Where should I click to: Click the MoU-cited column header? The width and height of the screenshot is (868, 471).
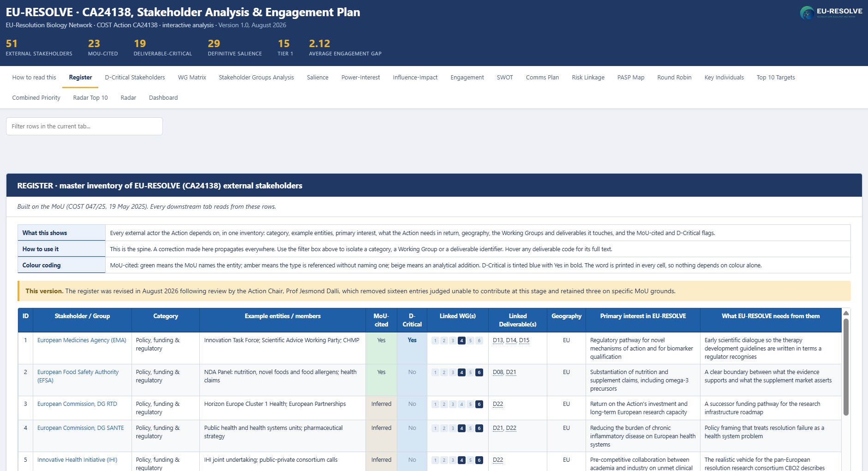click(x=381, y=320)
